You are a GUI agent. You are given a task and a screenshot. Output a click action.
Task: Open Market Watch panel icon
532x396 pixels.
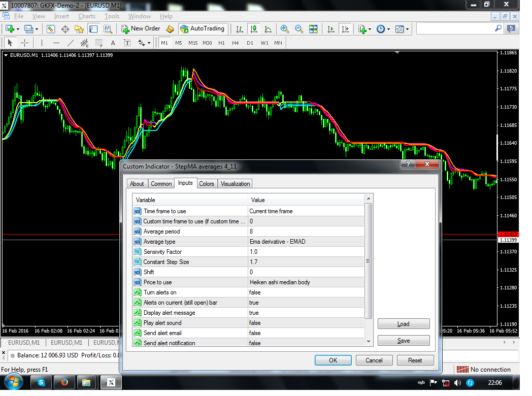pos(51,29)
